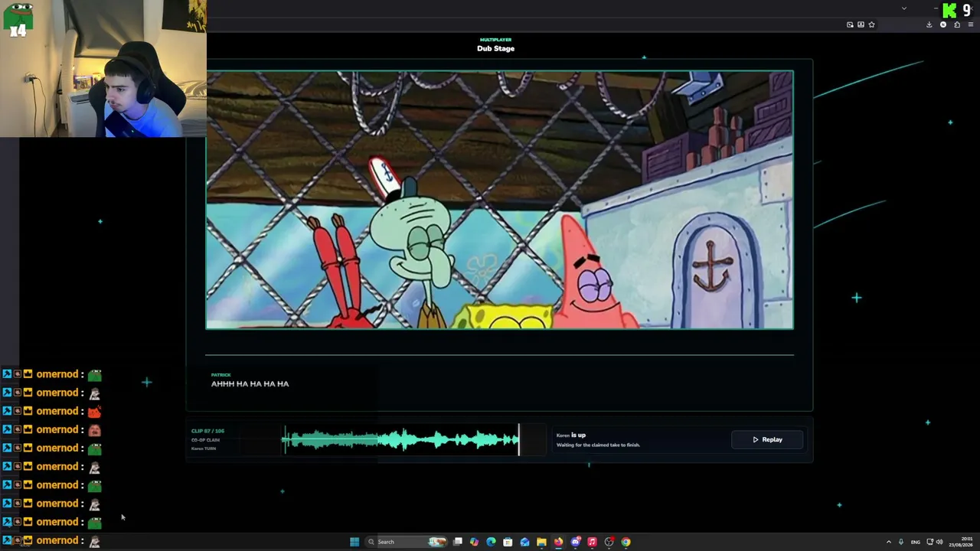The width and height of the screenshot is (980, 551).
Task: Open the browser hamburger menu
Action: 970,24
